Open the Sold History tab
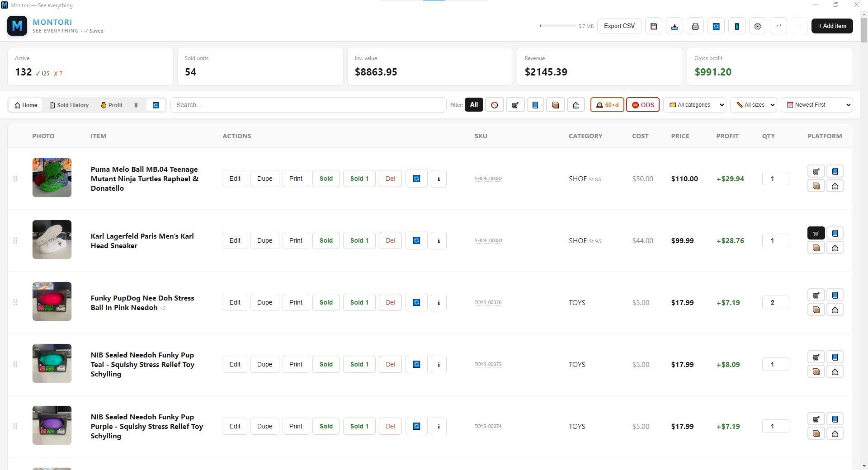Image resolution: width=868 pixels, height=470 pixels. point(69,105)
